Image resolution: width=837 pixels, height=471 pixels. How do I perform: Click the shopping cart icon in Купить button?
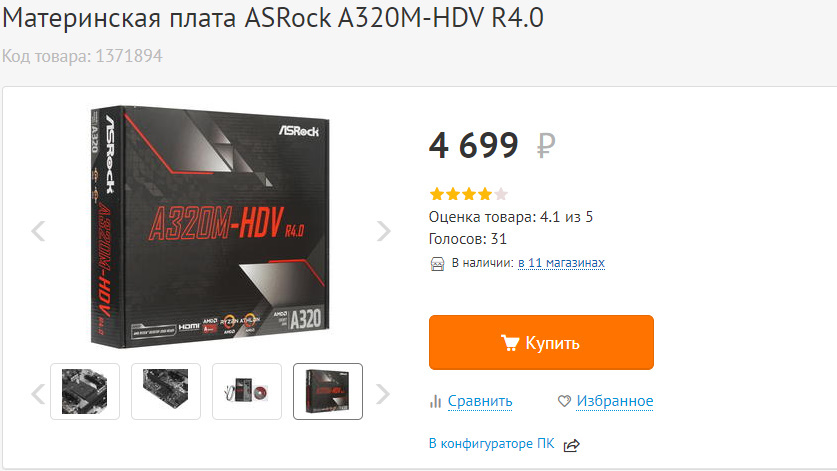(x=510, y=343)
